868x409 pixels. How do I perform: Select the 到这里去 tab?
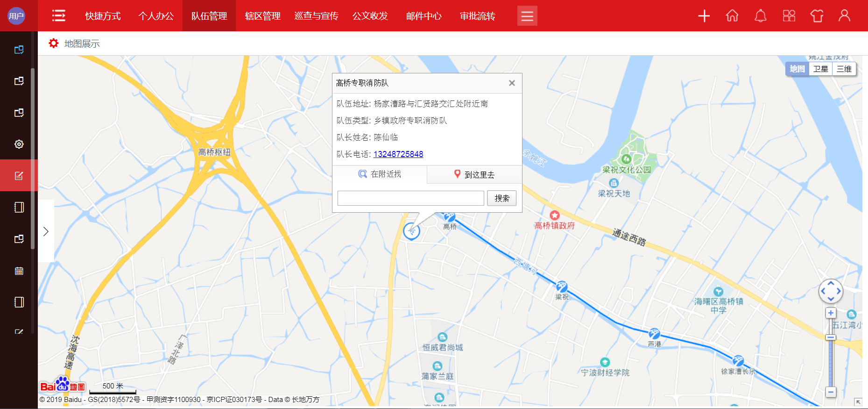pos(474,174)
